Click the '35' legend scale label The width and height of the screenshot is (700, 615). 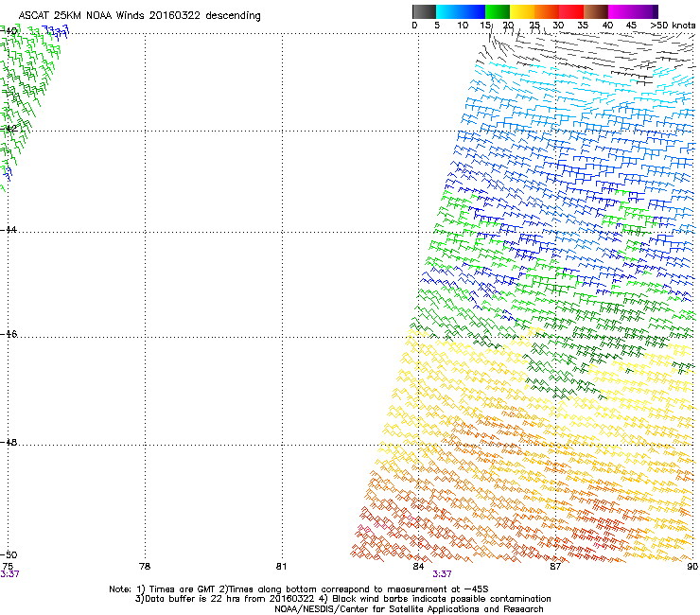(x=583, y=26)
